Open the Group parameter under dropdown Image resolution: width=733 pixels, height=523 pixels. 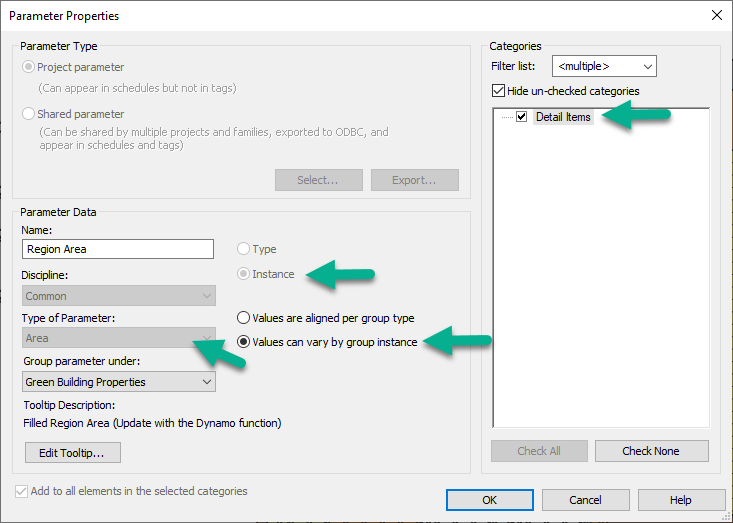pyautogui.click(x=119, y=382)
